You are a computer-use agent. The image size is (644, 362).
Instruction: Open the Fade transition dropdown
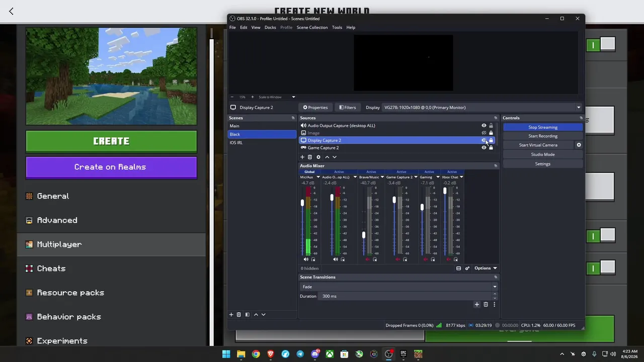[x=398, y=287]
